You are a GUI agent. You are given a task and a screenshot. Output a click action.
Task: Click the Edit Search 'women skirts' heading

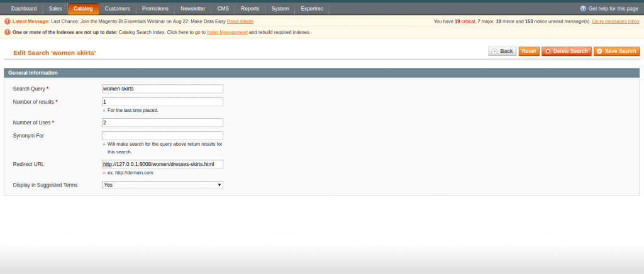pyautogui.click(x=55, y=53)
